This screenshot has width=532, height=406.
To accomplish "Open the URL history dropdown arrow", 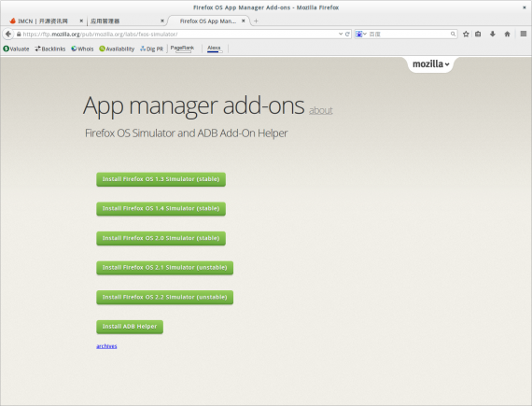I will tap(341, 34).
